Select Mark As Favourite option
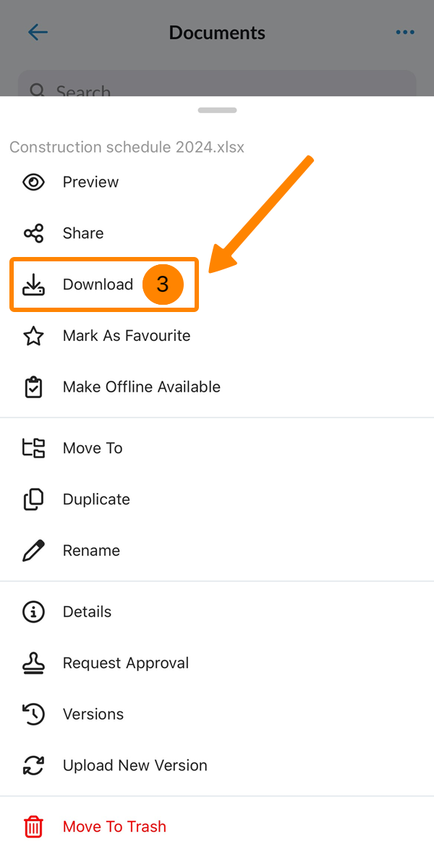Screen dimensions: 434x868 coord(127,336)
